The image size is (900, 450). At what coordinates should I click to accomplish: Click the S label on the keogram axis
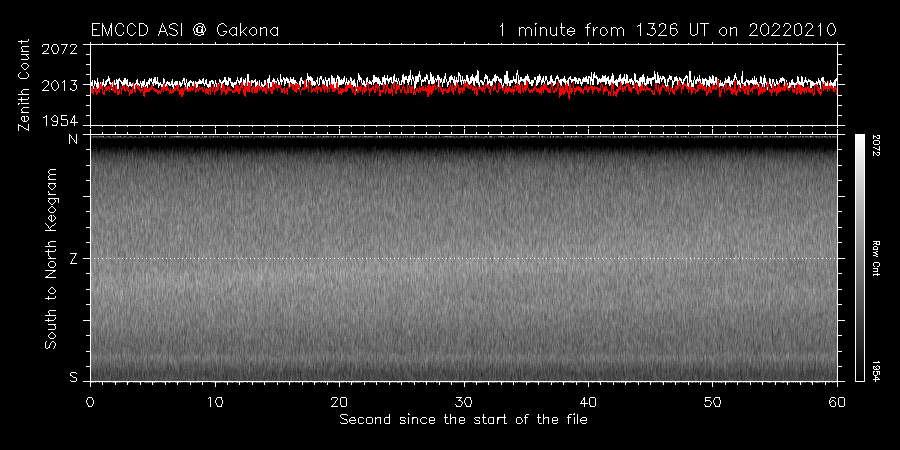click(x=73, y=378)
